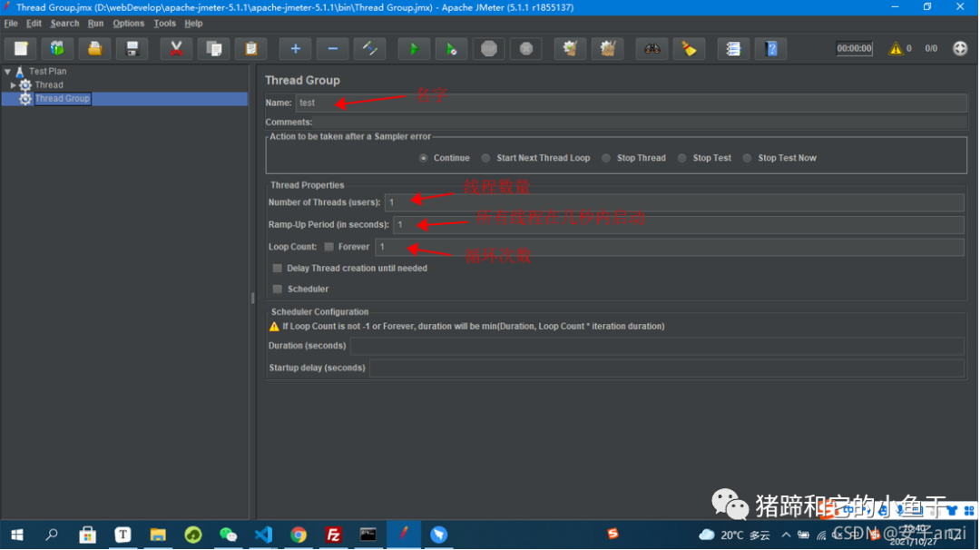Click the Loop Count value field
The height and width of the screenshot is (550, 980).
670,247
